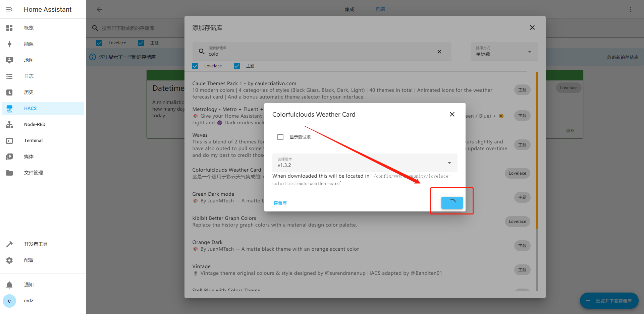Screen dimensions: 644x314
Task: Switch to the 前端 tab
Action: pyautogui.click(x=380, y=9)
